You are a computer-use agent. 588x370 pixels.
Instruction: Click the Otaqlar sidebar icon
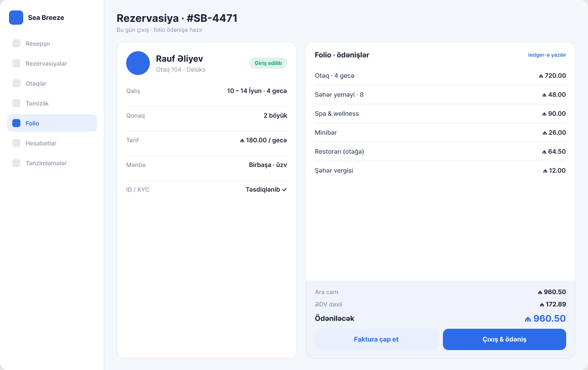16,83
